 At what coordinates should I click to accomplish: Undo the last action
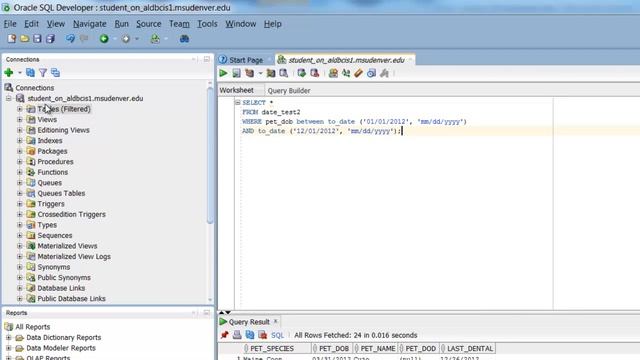tap(70, 39)
